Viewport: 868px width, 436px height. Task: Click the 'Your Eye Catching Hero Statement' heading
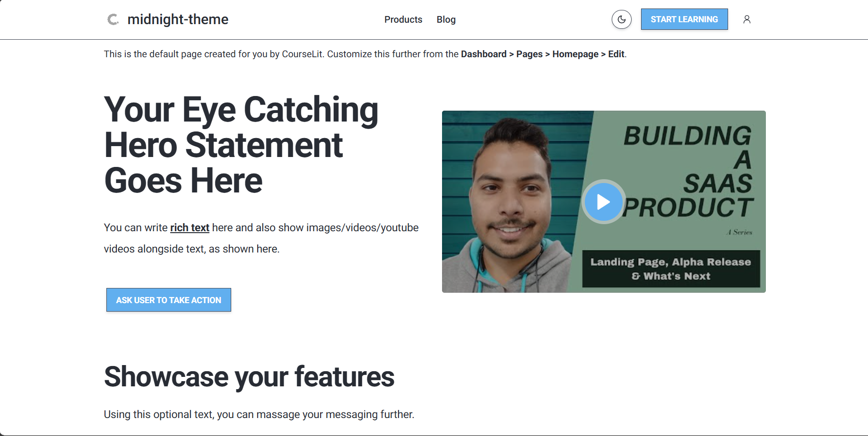pos(241,145)
